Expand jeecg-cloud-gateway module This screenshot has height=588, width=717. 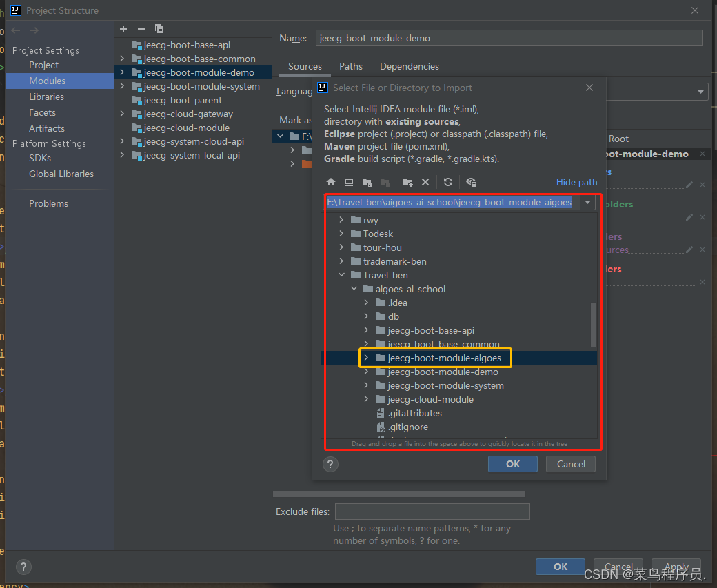tap(122, 113)
